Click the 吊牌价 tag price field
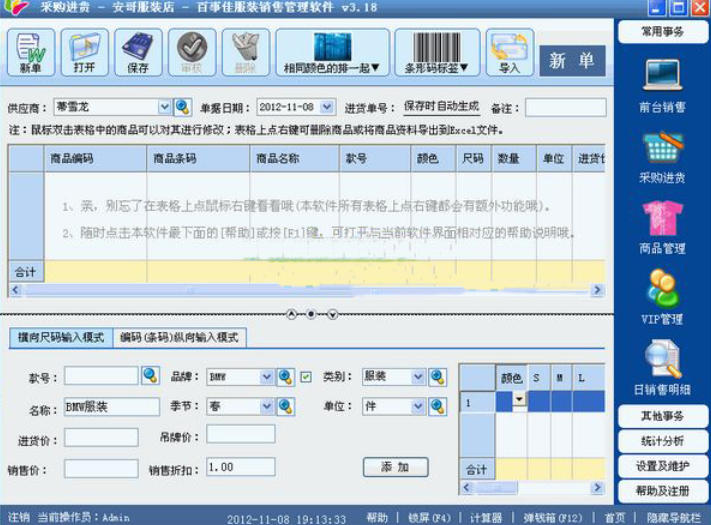 240,434
